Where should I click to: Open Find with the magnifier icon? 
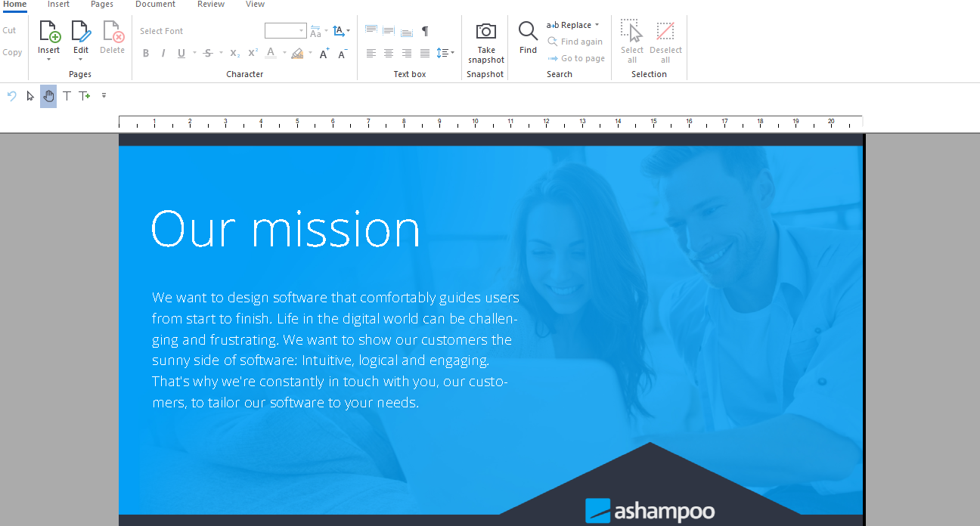click(x=528, y=31)
